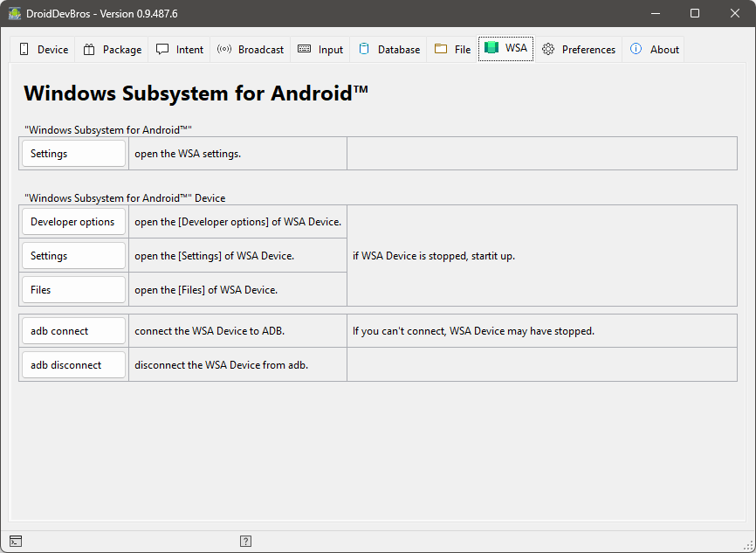Screen dimensions: 756x553
Task: Switch to the Package tab
Action: pos(112,50)
